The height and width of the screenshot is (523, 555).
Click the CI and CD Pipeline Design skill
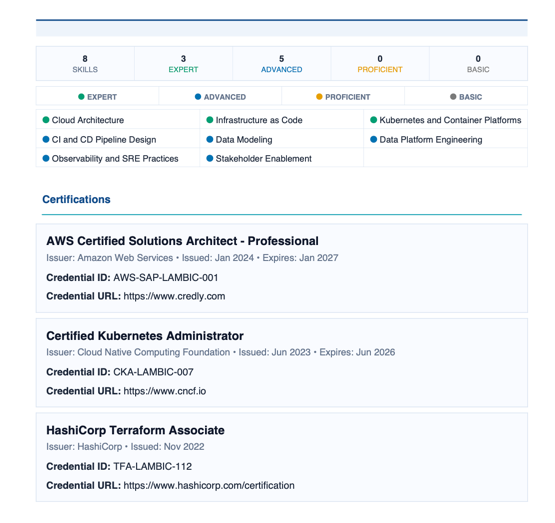104,140
